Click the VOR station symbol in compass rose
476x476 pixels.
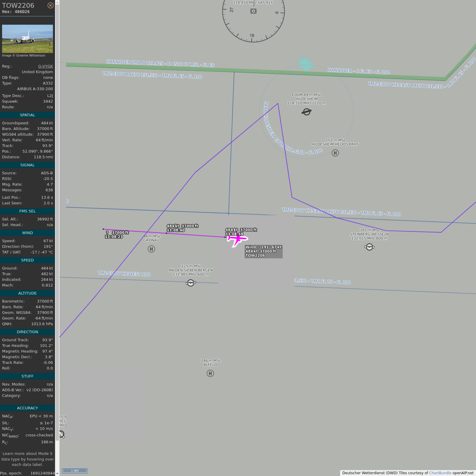pyautogui.click(x=253, y=11)
